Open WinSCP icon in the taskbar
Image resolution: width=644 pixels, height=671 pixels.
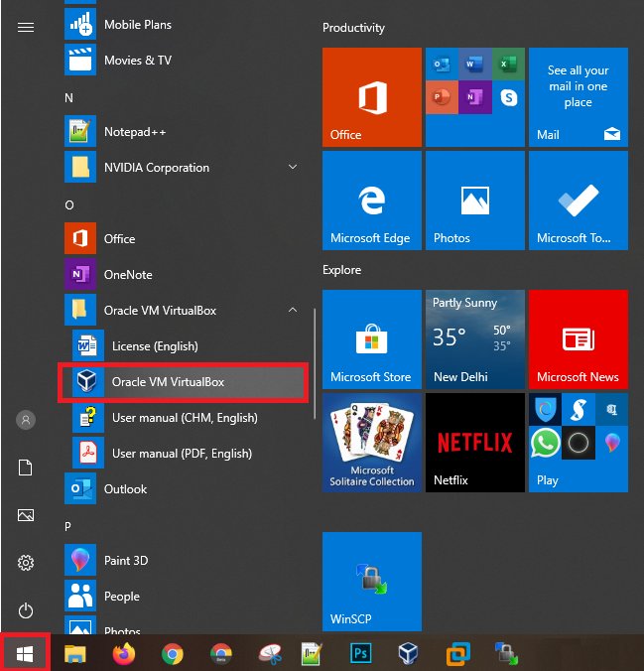(507, 653)
